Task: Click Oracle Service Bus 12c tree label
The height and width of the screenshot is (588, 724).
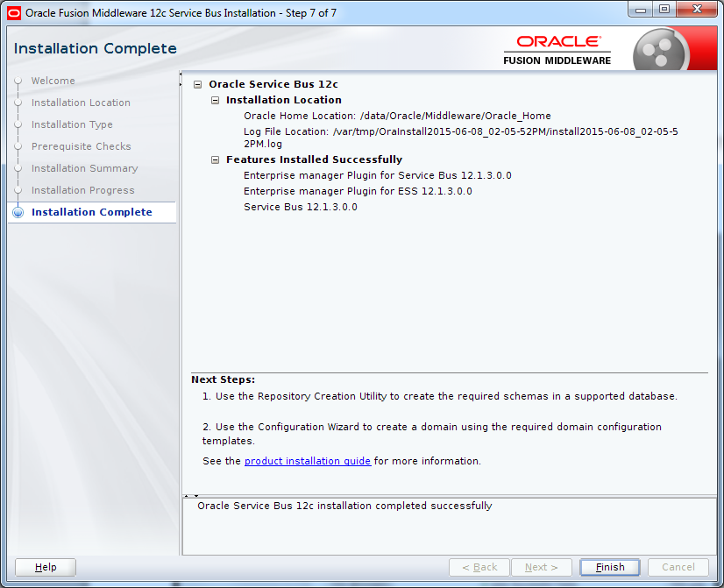Action: 273,84
